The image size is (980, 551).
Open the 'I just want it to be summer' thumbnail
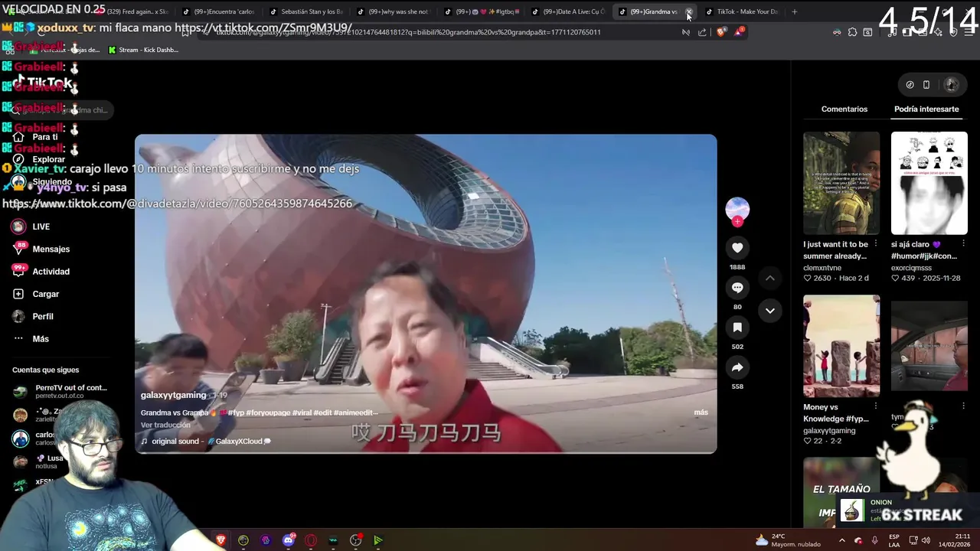tap(841, 183)
